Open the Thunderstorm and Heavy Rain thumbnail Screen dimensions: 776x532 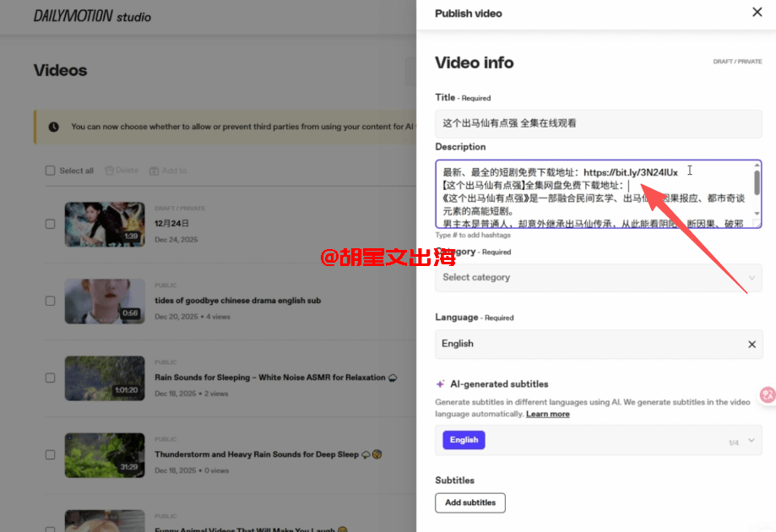point(105,455)
